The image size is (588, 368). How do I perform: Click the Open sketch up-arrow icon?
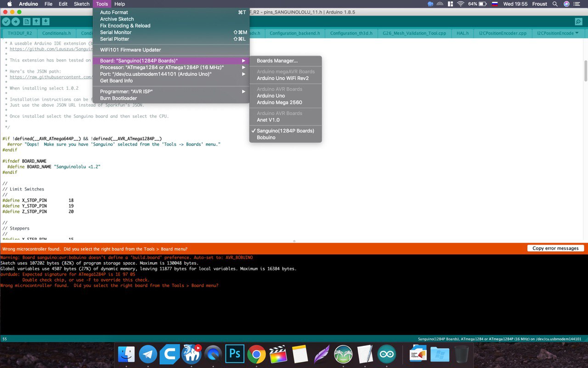(36, 22)
